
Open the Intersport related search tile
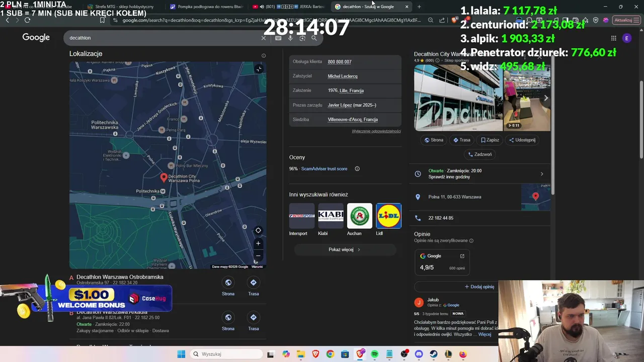click(x=302, y=219)
